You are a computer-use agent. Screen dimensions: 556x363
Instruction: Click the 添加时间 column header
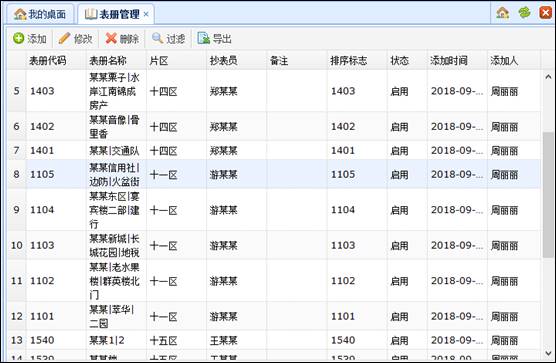tap(457, 61)
